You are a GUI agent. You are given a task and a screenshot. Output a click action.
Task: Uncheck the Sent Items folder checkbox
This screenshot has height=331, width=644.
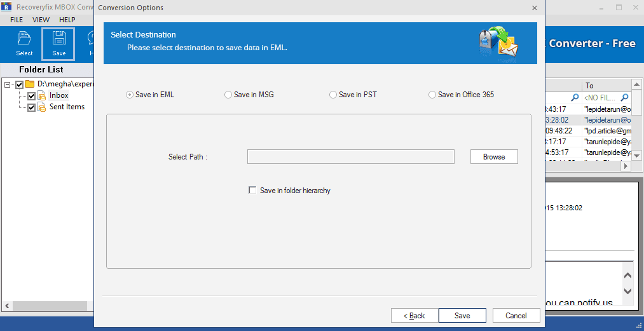click(31, 107)
